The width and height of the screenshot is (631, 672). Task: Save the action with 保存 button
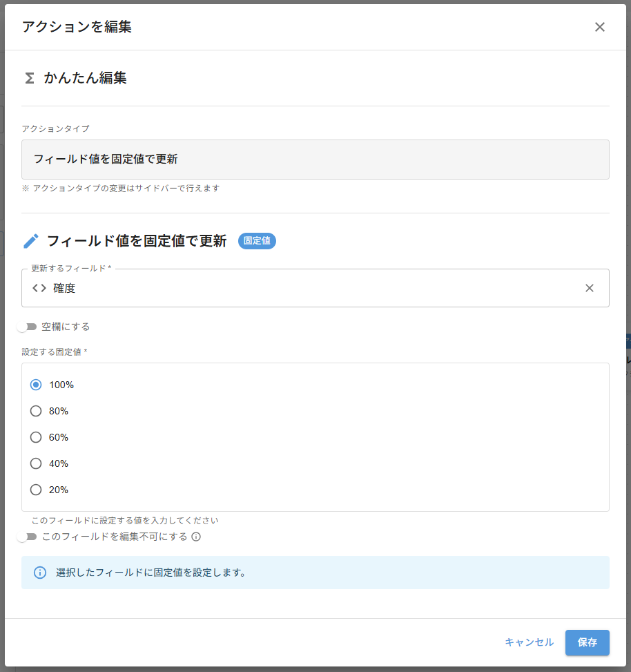pos(587,642)
